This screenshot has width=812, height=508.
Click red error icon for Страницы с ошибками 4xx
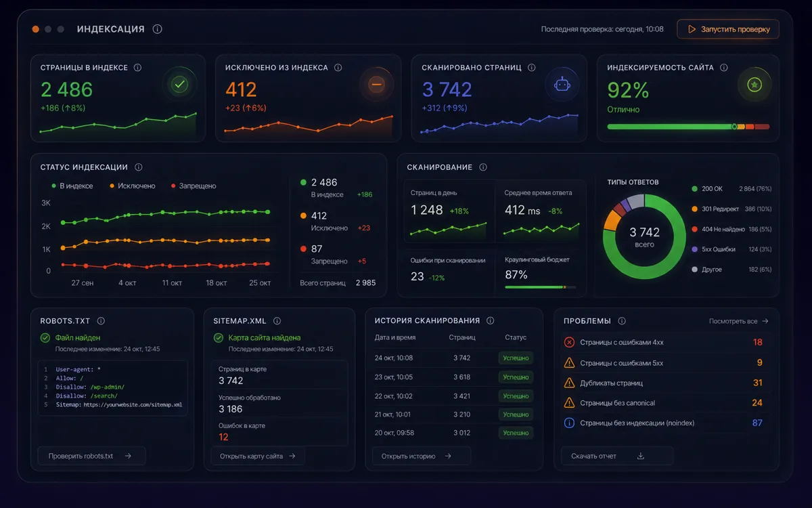tap(569, 342)
